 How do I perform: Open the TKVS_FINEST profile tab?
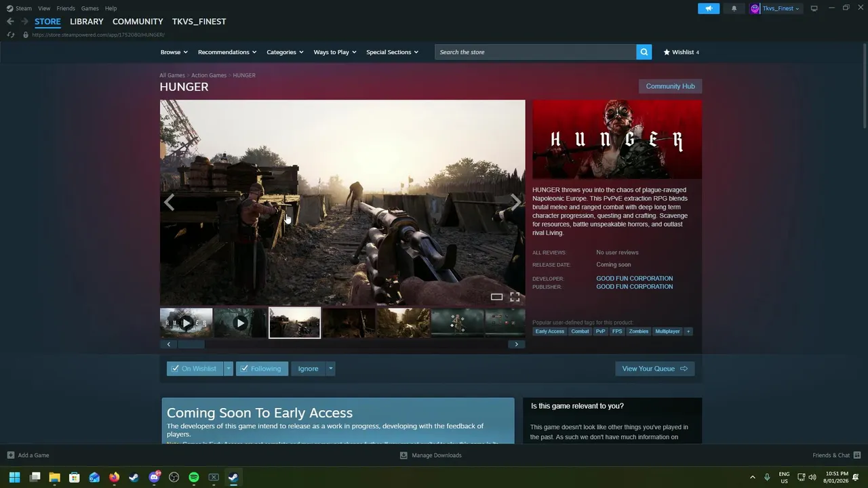199,22
